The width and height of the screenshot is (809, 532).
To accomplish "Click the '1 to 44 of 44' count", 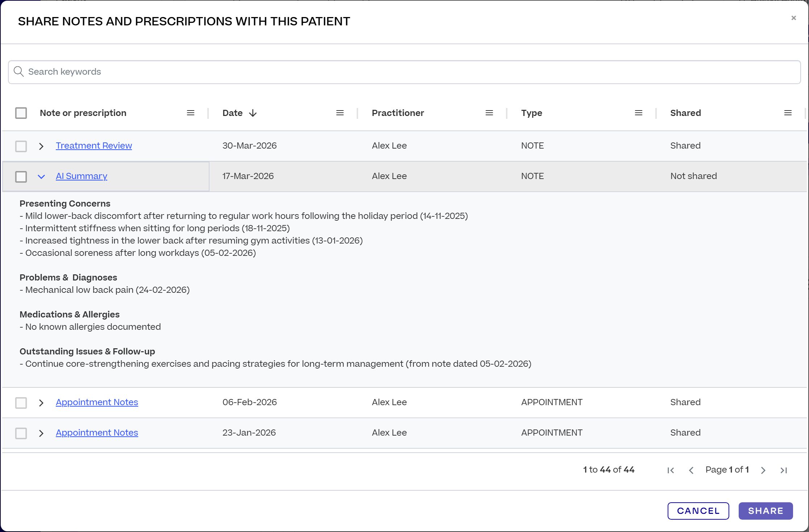I will [x=609, y=470].
